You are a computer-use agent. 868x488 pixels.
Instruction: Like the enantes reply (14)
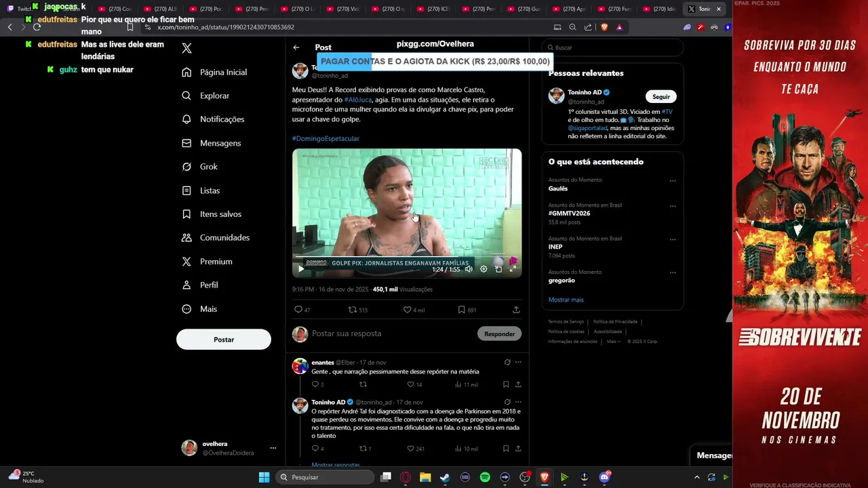click(x=414, y=384)
